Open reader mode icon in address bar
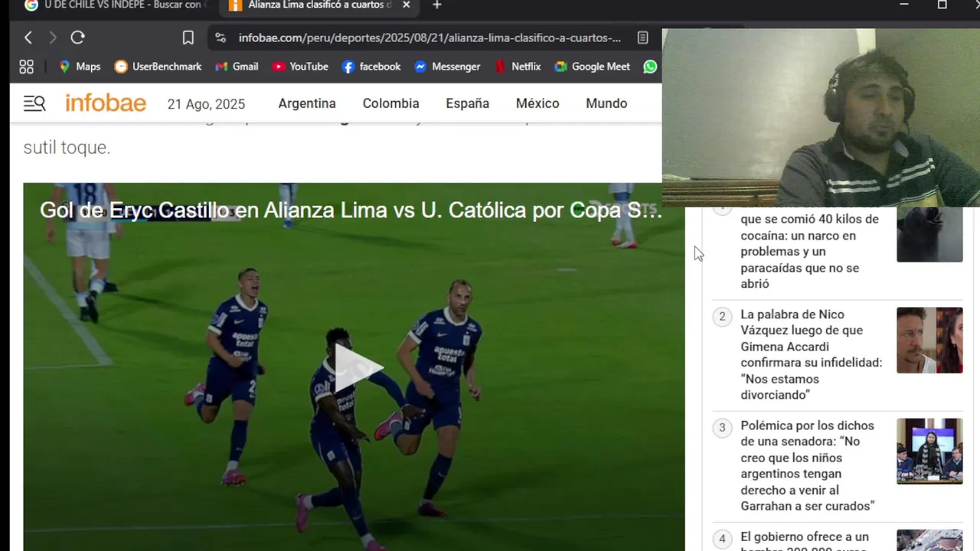 [643, 37]
